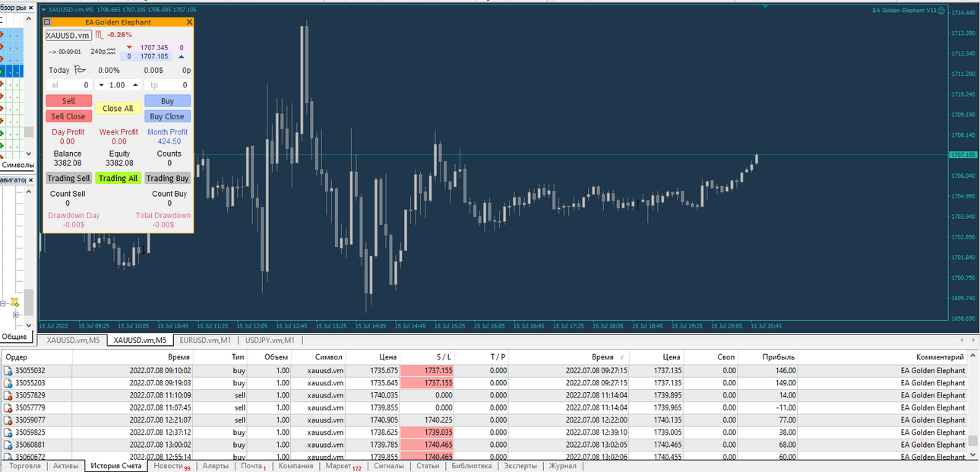Click the order icon for row 35055203

tap(8, 383)
